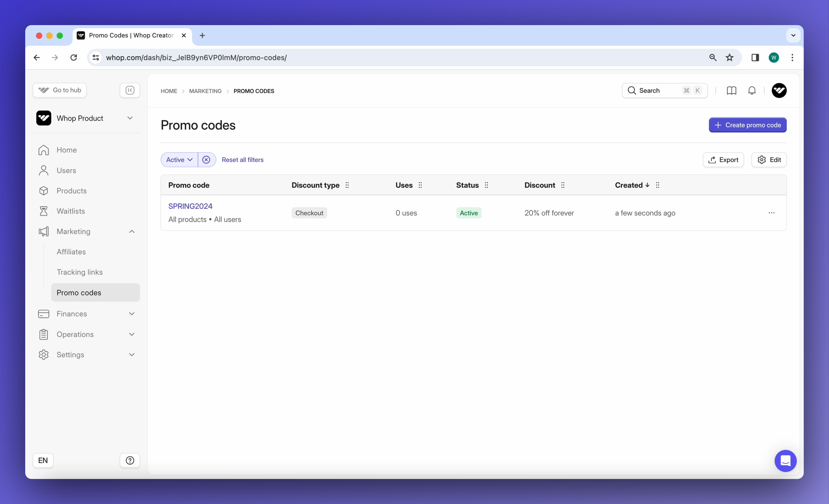Open notifications bell icon

click(x=752, y=91)
